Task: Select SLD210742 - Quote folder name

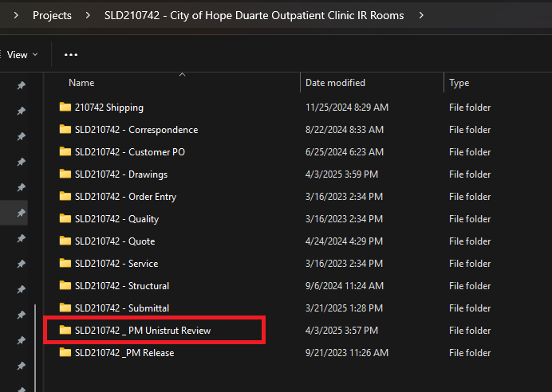Action: (x=115, y=241)
